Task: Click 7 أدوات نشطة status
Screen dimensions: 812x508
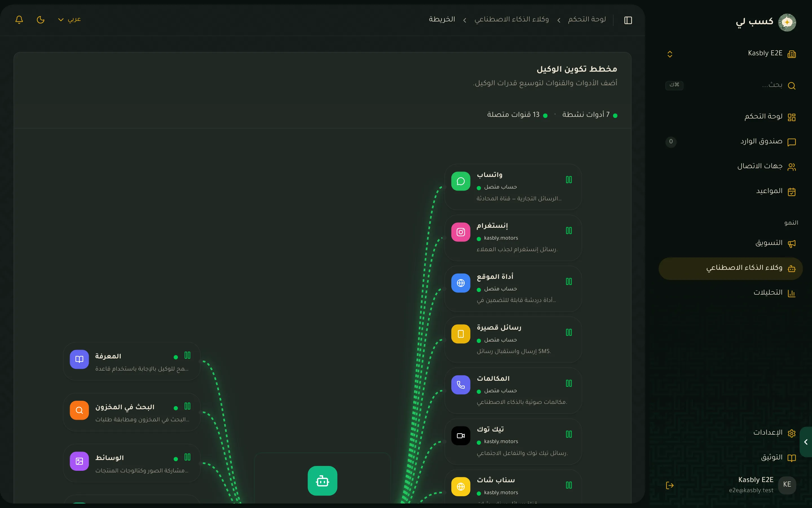Action: pos(590,115)
